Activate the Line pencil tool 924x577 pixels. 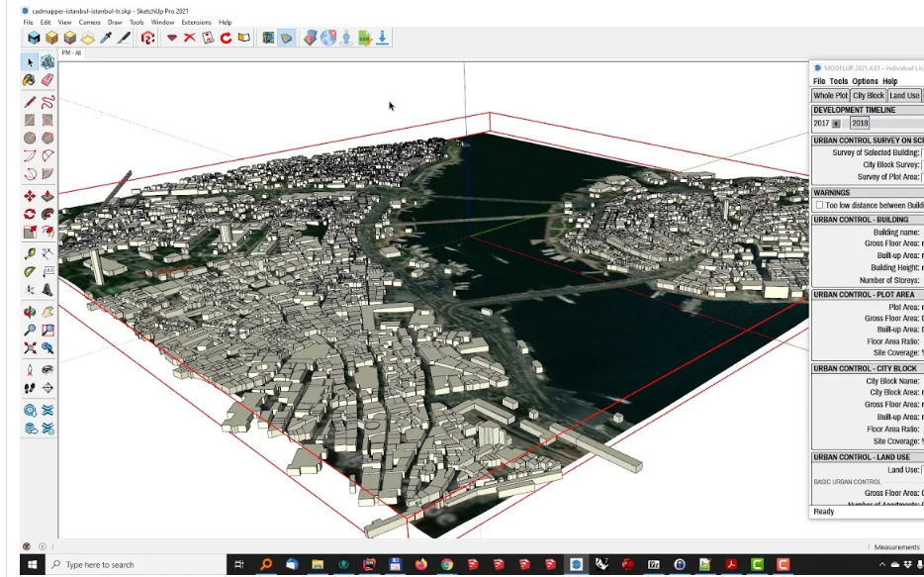(30, 102)
